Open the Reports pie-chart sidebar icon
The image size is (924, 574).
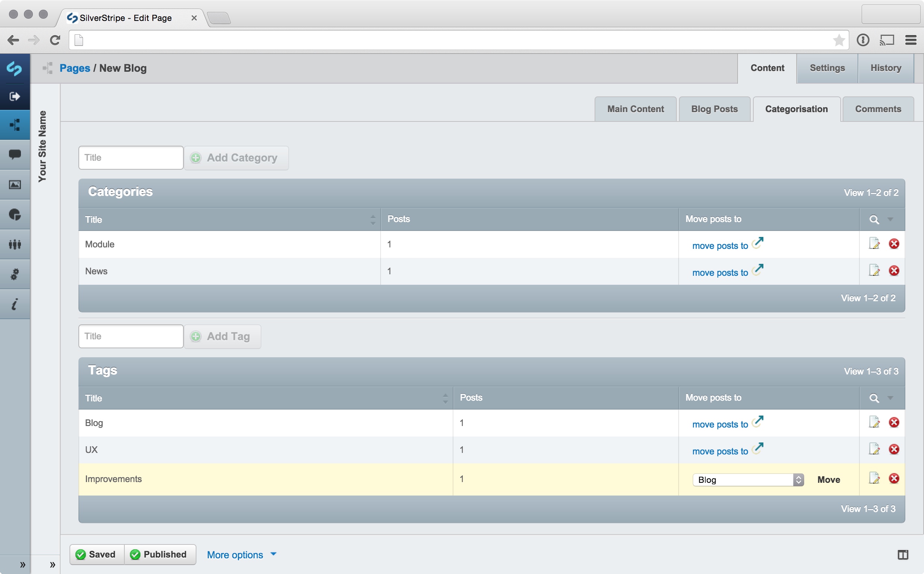click(x=15, y=215)
